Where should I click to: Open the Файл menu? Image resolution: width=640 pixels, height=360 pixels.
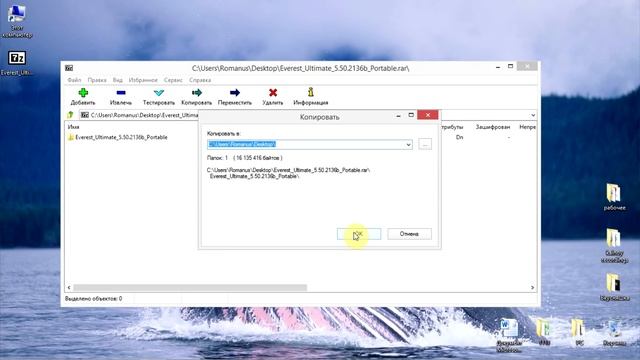tap(74, 80)
